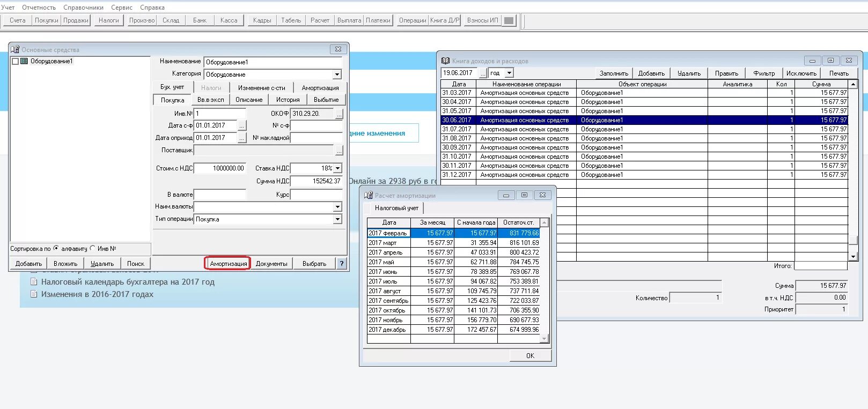
Task: Open the Выбытие tab
Action: pyautogui.click(x=326, y=100)
